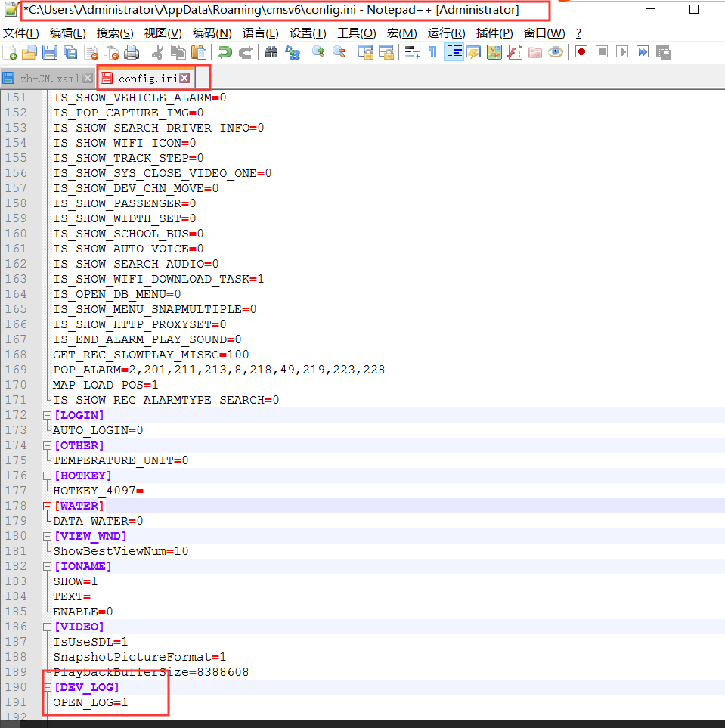Click the IS_SHOW_WIFI_DOWNLOAD_TASK=1 line
Screen dimensions: 725x728
158,279
